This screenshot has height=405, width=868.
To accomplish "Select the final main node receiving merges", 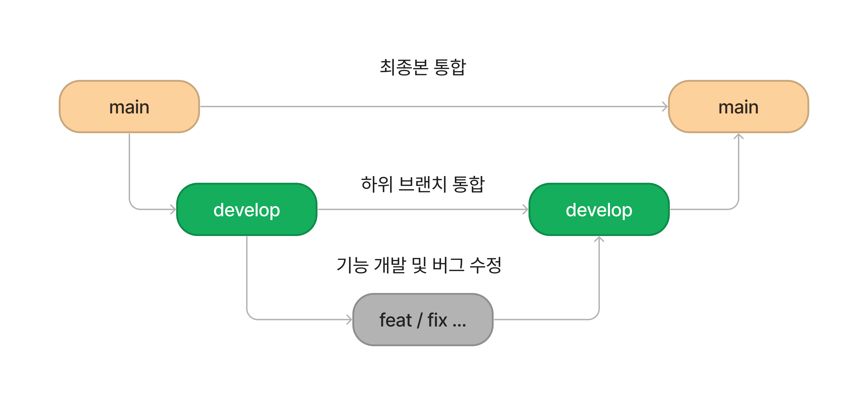I will (x=738, y=107).
